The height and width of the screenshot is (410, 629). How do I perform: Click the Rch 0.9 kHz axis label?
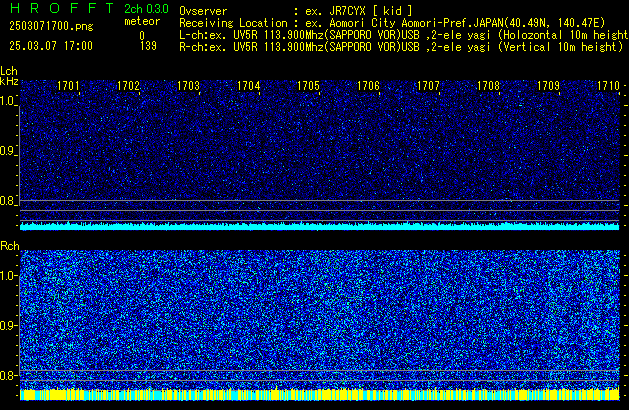point(8,325)
